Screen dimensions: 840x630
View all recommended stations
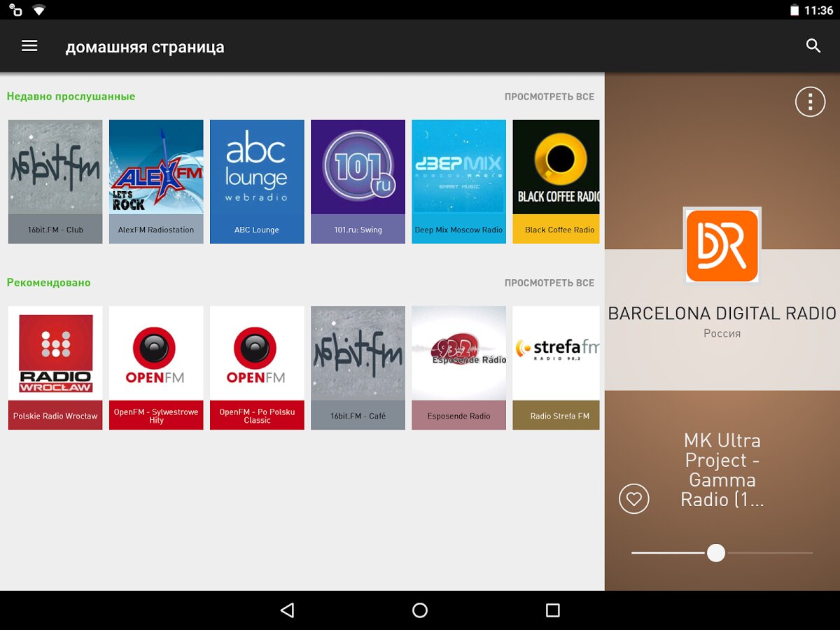click(x=549, y=283)
